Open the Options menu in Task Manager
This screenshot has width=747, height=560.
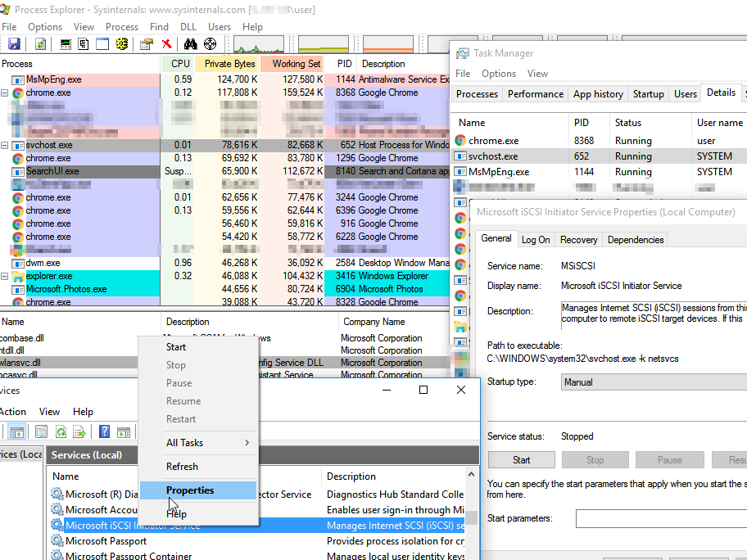(x=499, y=74)
